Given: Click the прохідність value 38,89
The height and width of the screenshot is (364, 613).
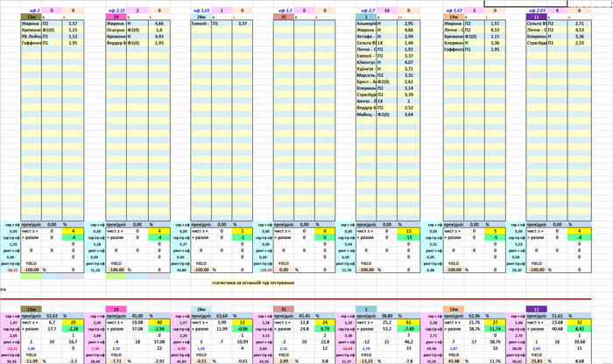Looking at the screenshot, I should [387, 316].
